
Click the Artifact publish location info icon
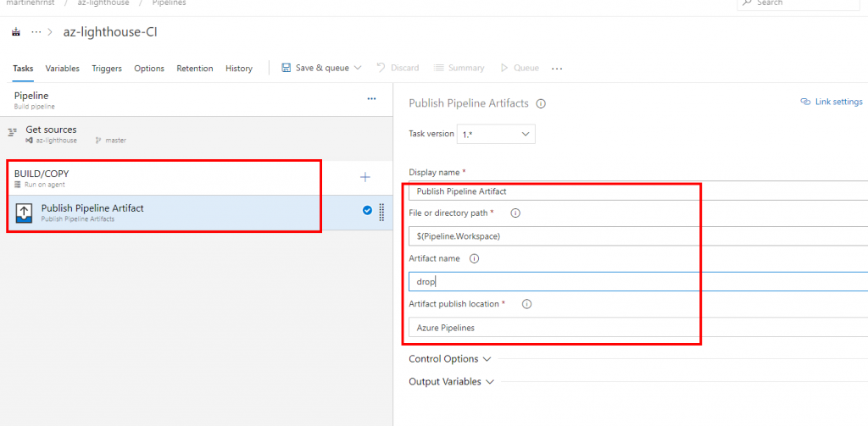point(527,304)
